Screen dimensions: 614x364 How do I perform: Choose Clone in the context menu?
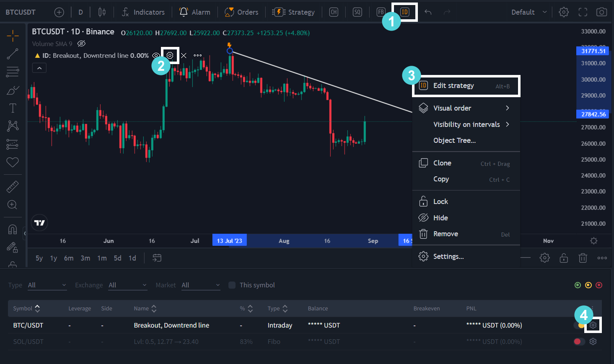[x=466, y=163]
